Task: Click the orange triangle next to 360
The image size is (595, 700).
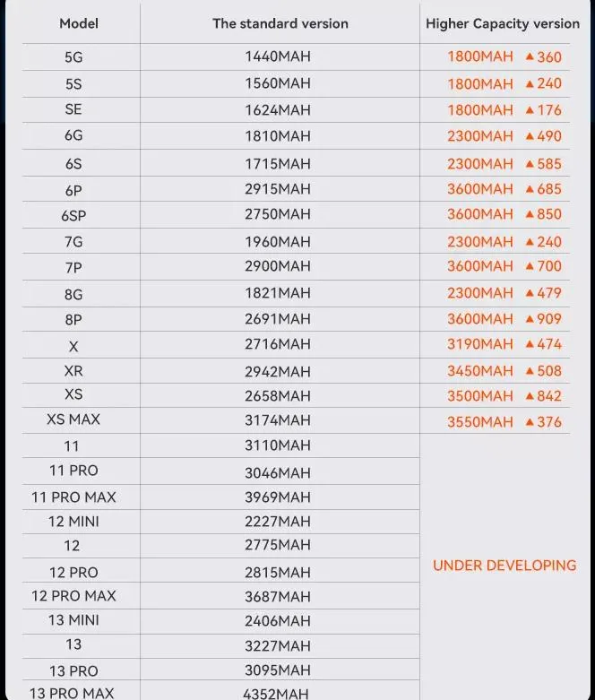Action: tap(530, 56)
